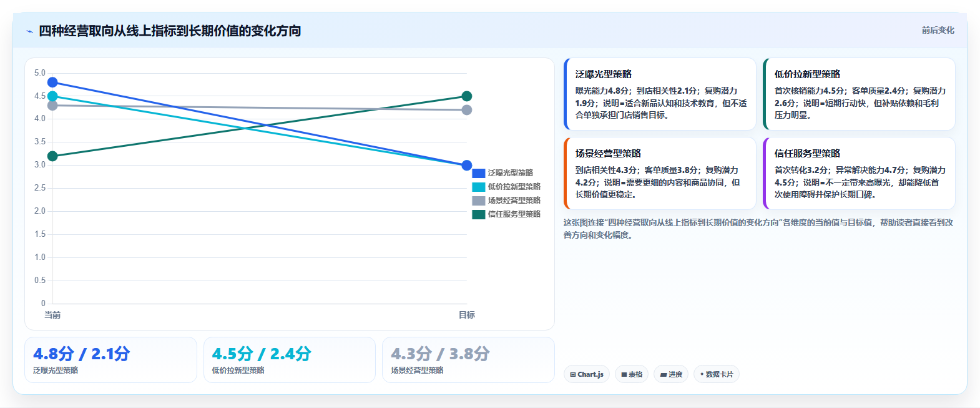This screenshot has width=980, height=408.
Task: Click the green 3.2 data point at 当前
Action: coord(52,156)
